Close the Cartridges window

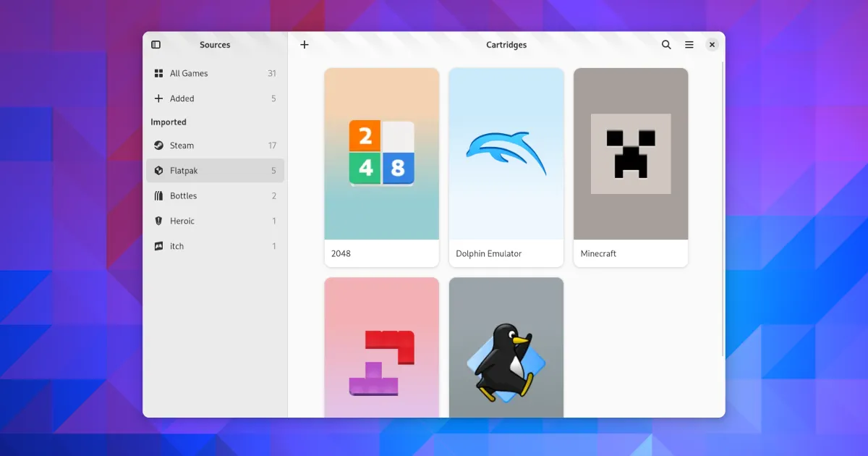712,45
